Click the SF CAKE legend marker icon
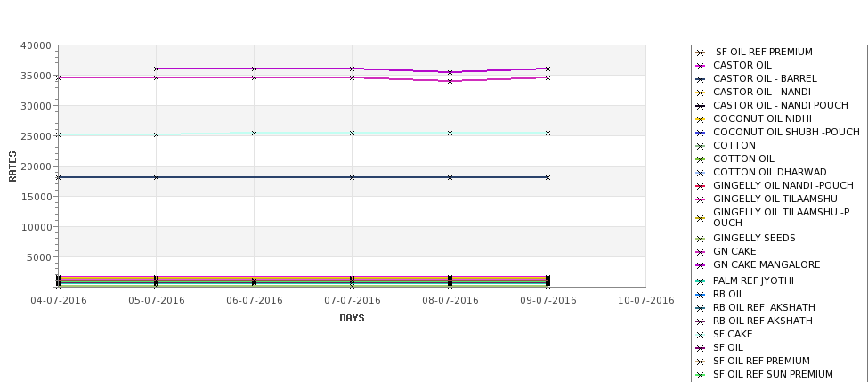Image resolution: width=868 pixels, height=382 pixels. click(x=701, y=335)
